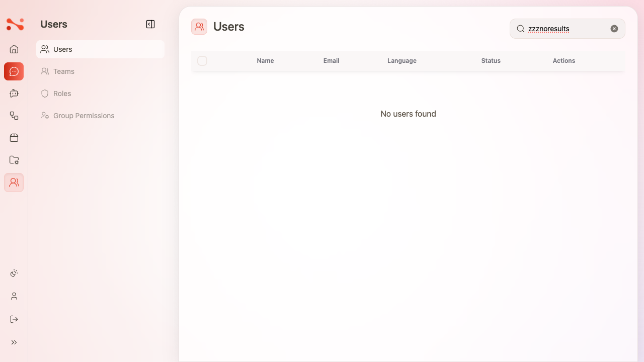Open the bot agent icon
The image size is (644, 362).
pyautogui.click(x=14, y=94)
